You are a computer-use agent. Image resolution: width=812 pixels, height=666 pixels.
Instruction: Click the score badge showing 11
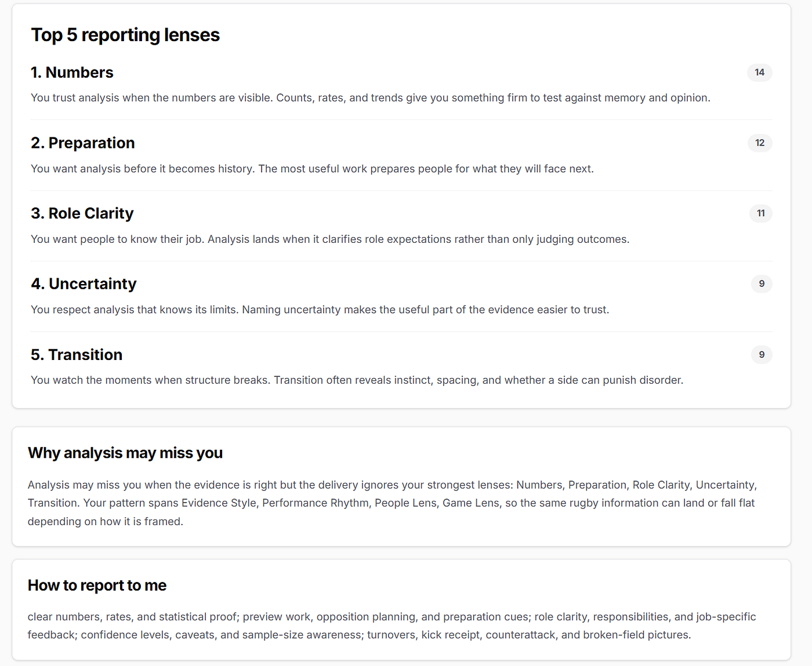760,213
